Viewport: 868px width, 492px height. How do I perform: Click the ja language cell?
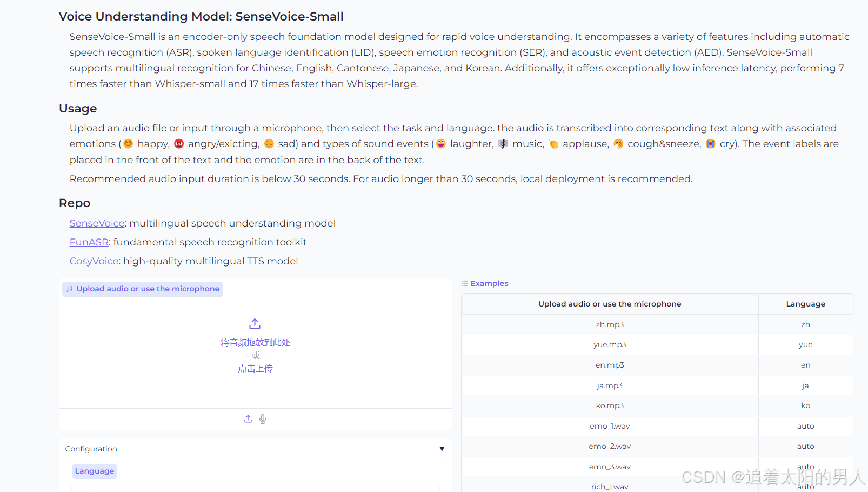coord(806,385)
